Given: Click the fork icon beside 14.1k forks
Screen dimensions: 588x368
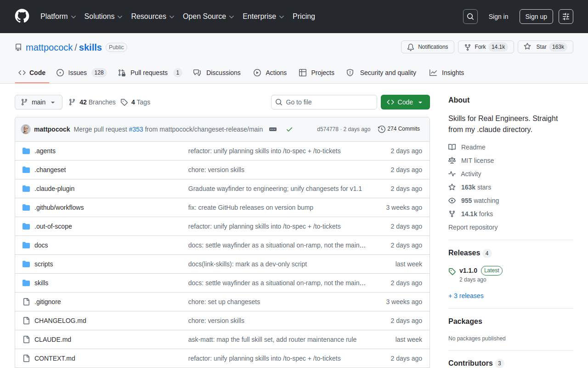Looking at the screenshot, I should 452,214.
